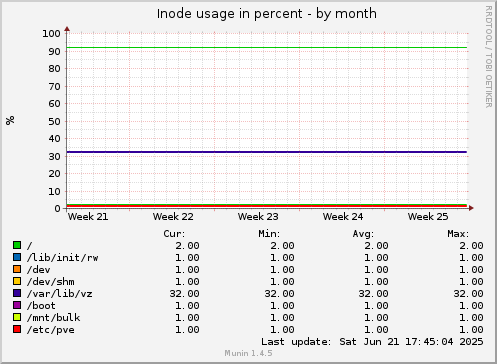
Task: Click the Min value 1.00 for /boot
Action: coord(282,306)
